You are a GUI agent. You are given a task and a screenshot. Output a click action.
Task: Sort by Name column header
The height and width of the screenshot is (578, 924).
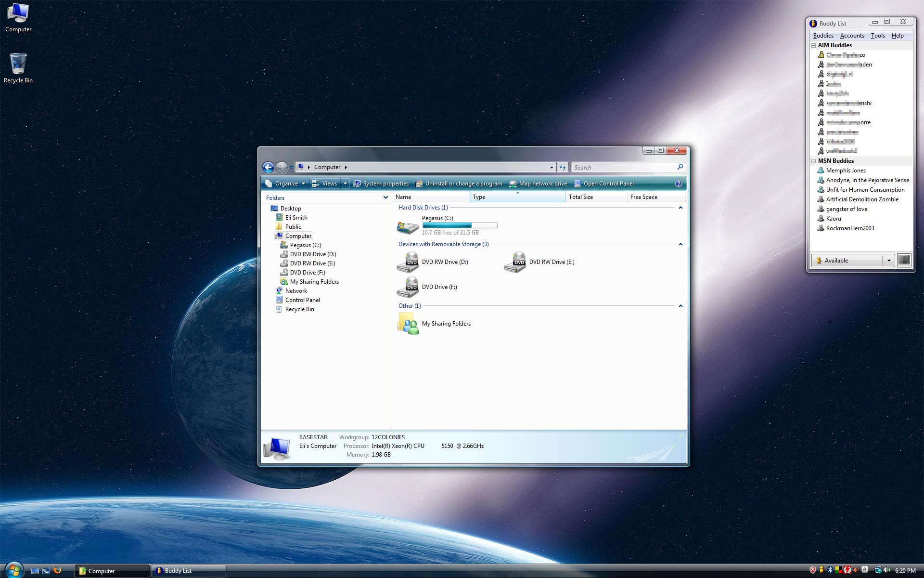point(431,197)
